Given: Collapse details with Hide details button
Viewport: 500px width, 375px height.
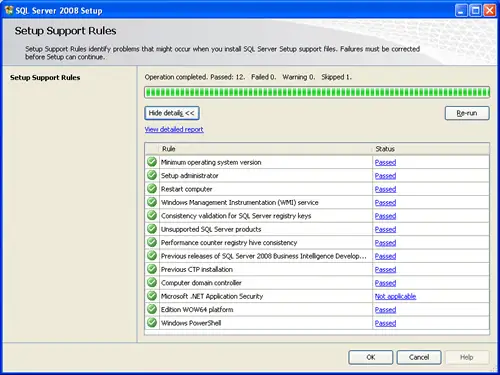Looking at the screenshot, I should pyautogui.click(x=172, y=113).
